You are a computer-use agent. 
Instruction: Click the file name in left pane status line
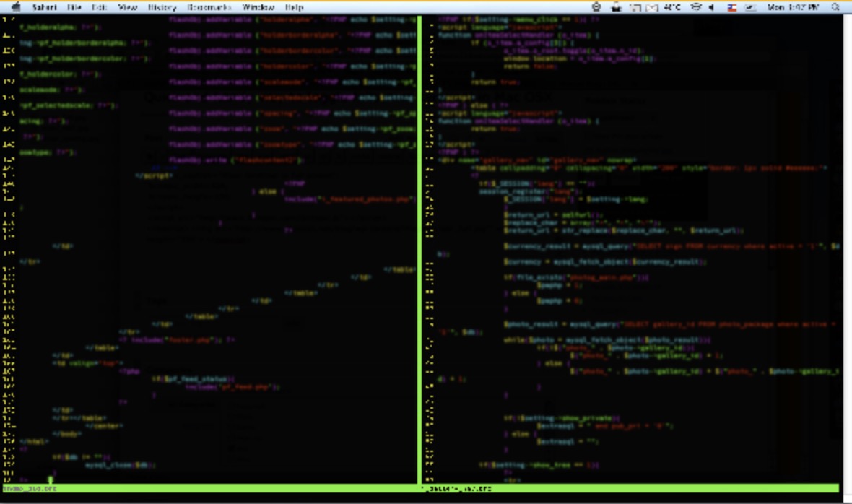point(30,489)
